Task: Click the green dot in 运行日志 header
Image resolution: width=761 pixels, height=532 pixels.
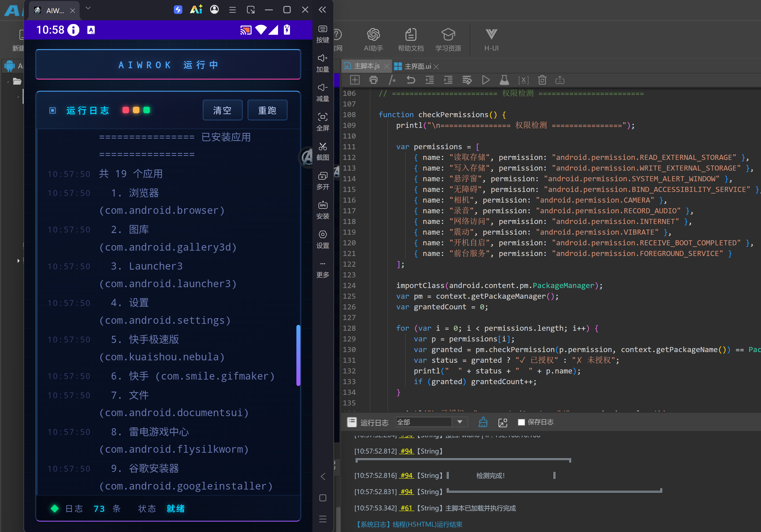Action: tap(147, 110)
